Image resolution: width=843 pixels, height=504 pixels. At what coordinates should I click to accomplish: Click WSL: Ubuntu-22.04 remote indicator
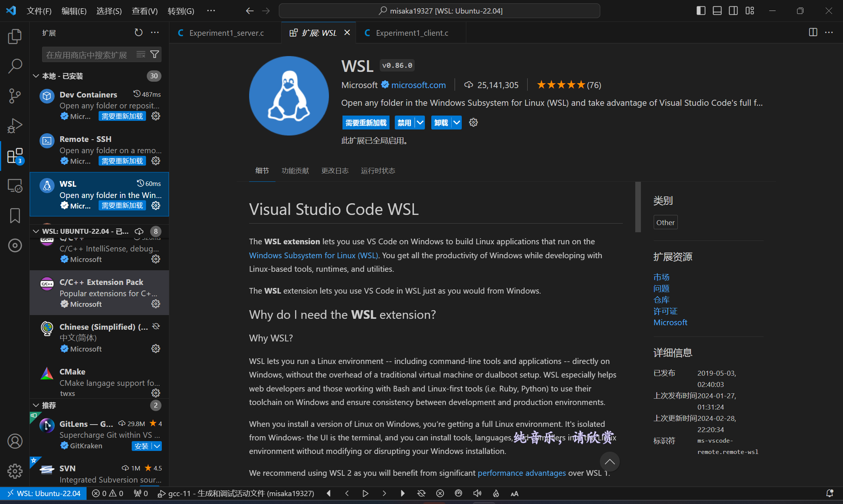44,493
